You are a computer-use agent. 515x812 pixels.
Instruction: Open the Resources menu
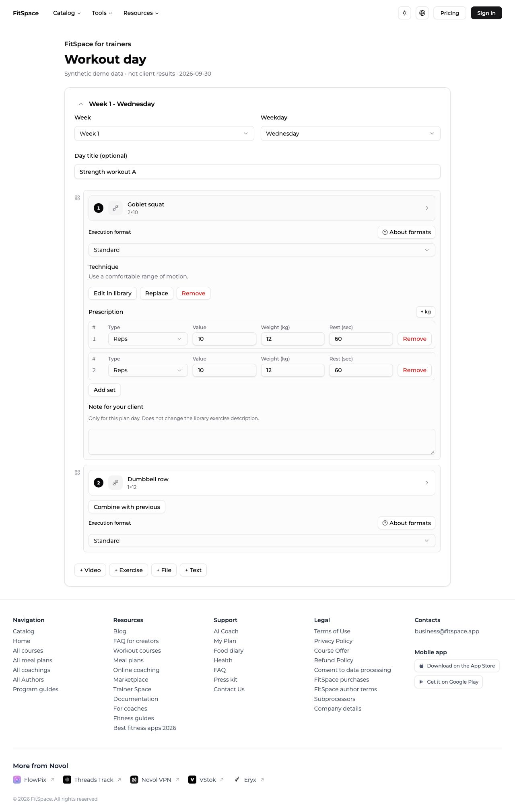141,13
